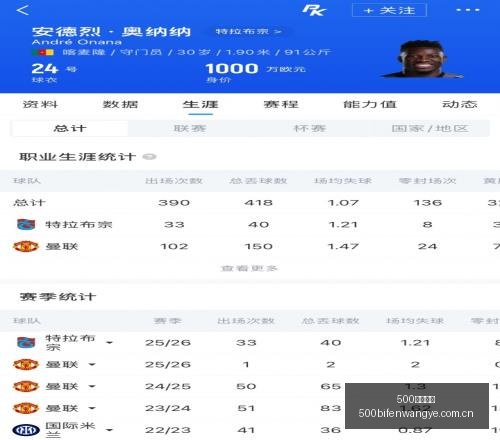This screenshot has height=440, width=500.
Task: Tap the 1000 万欧元 market value
Action: 255,69
